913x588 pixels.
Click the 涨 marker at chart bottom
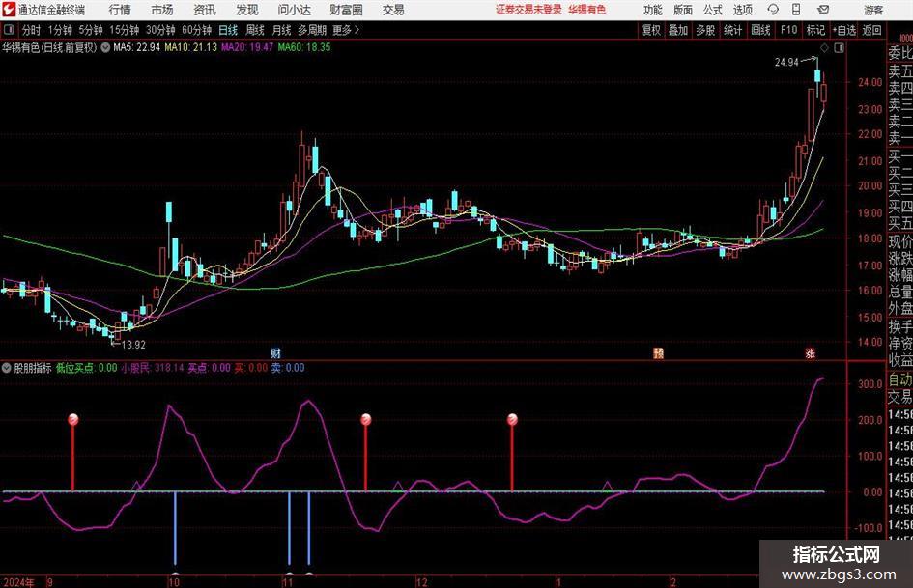[x=810, y=352]
